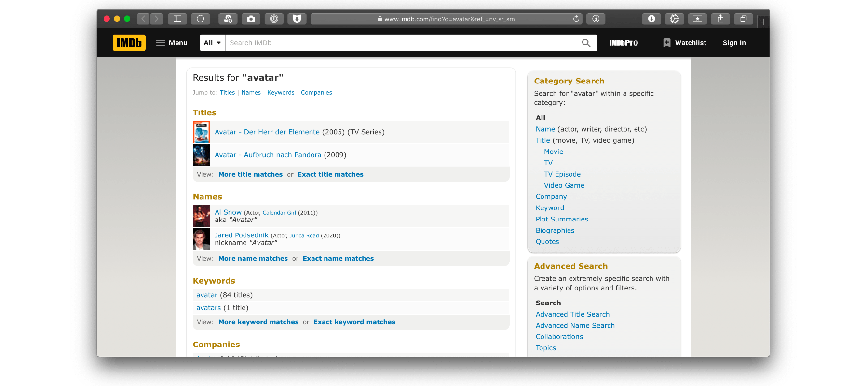Open Avatar - Aufbruch nach Pandora title
Image resolution: width=868 pixels, height=386 pixels.
point(268,155)
